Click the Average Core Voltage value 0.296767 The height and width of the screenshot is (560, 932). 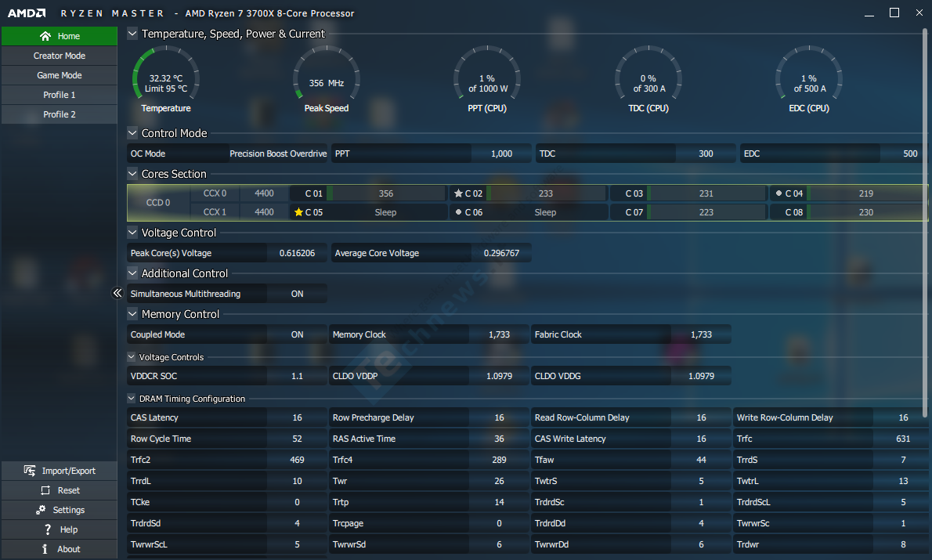(x=501, y=253)
